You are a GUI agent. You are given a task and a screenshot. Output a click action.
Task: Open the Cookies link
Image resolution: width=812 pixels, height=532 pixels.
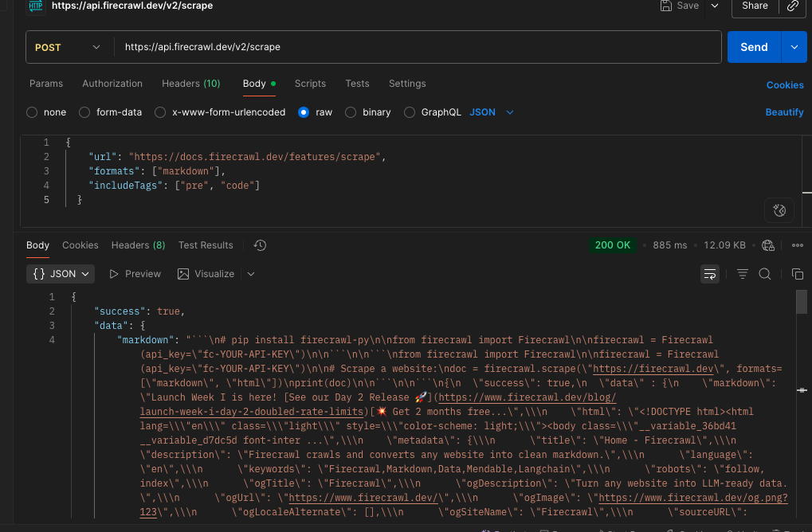click(x=785, y=85)
